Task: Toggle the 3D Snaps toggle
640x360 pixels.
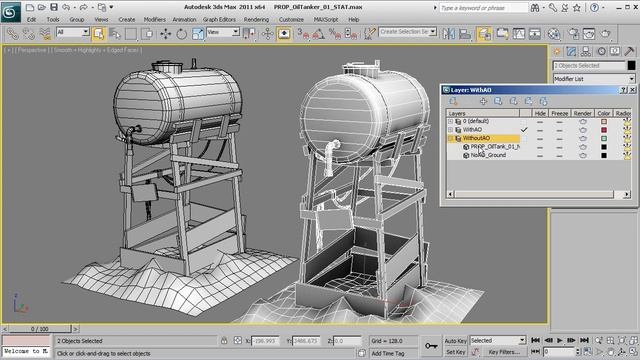Action: point(303,34)
